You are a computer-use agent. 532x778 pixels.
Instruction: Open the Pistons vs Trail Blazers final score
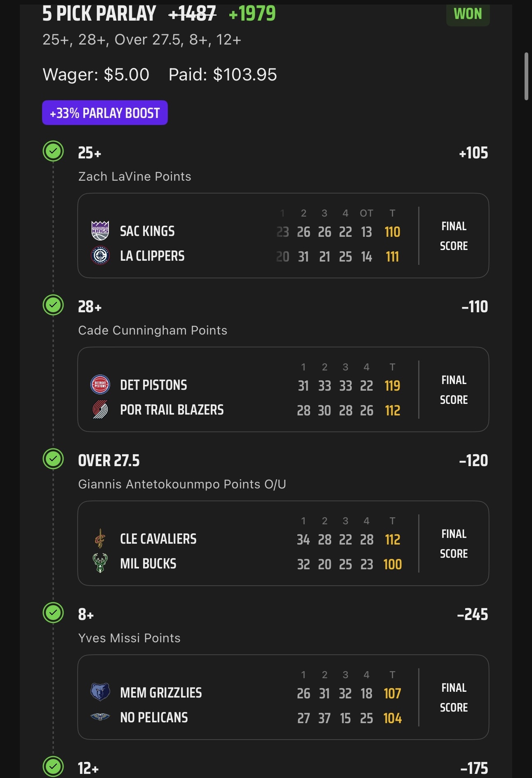pos(454,390)
